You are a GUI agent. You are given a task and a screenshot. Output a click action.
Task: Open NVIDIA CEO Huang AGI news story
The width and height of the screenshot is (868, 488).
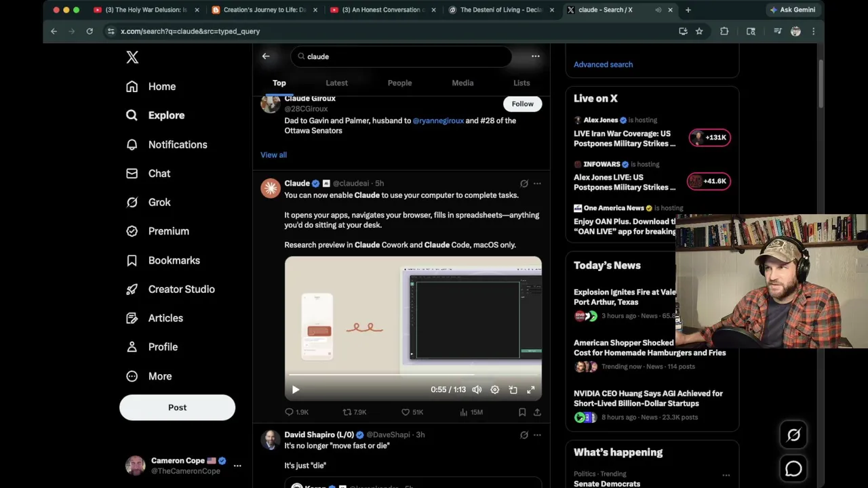(648, 399)
